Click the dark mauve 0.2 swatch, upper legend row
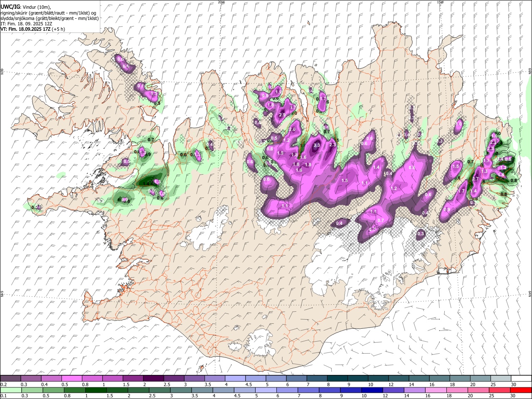The image size is (532, 399). click(10, 379)
